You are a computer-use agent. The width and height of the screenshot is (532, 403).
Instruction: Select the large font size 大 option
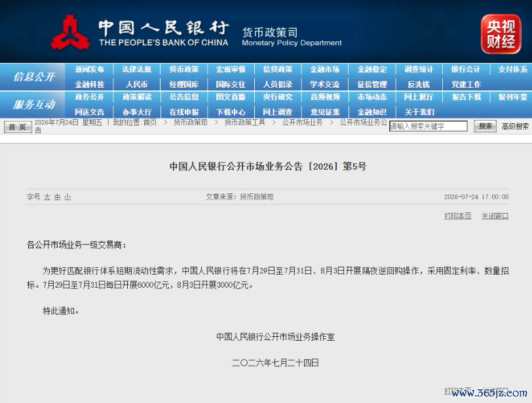47,197
